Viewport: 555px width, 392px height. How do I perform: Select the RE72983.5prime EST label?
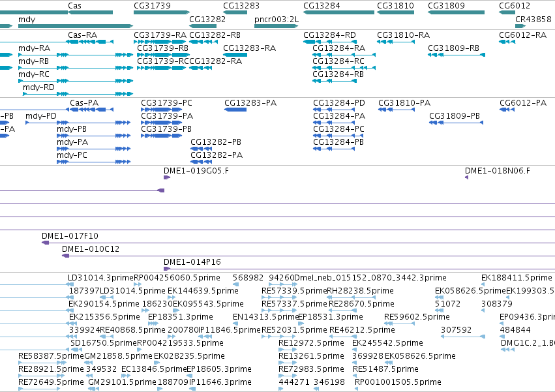[311, 369]
